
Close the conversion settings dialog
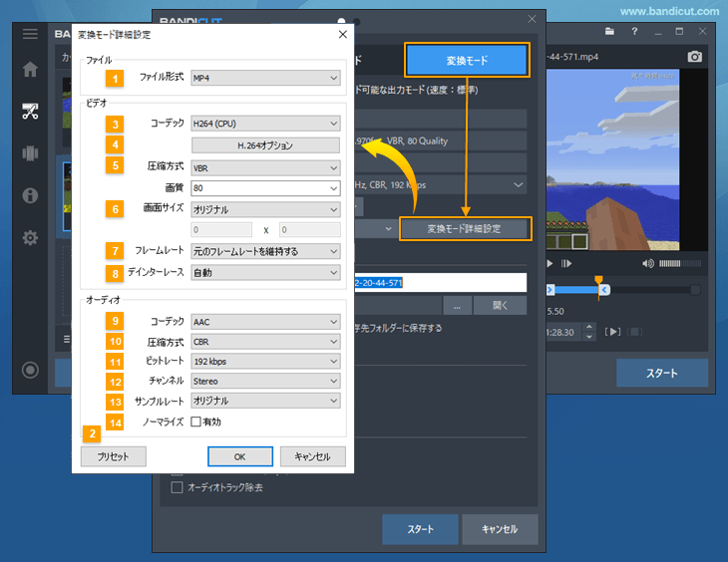tap(343, 34)
